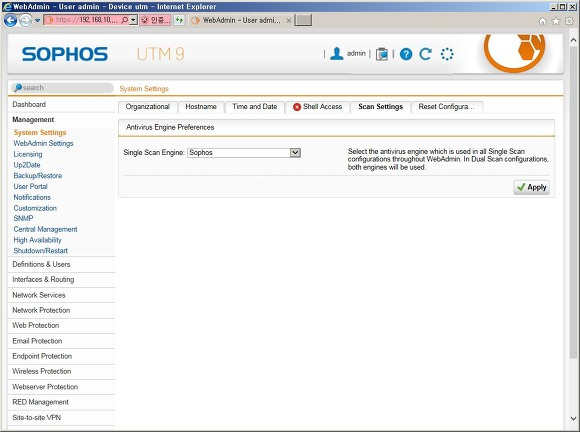The width and height of the screenshot is (580, 432).
Task: Click into the menu search field
Action: pos(62,88)
